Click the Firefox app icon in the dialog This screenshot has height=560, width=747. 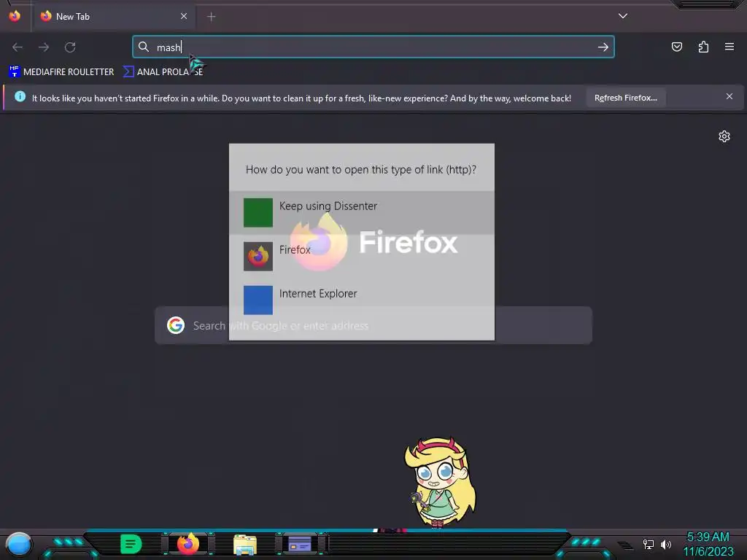tap(258, 256)
